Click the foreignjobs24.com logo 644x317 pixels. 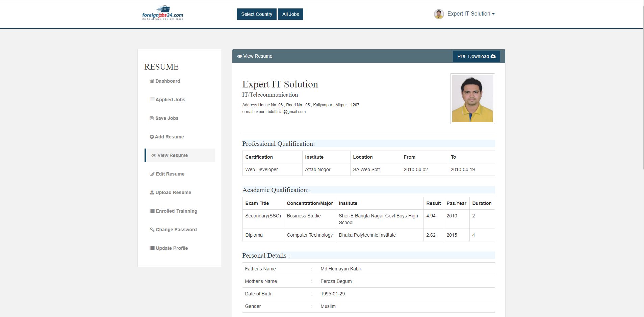pos(163,14)
